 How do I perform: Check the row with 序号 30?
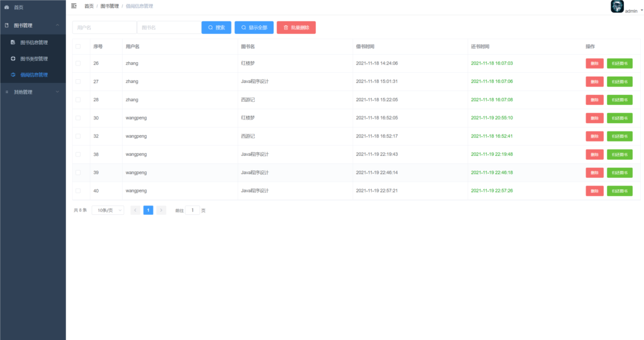point(78,118)
